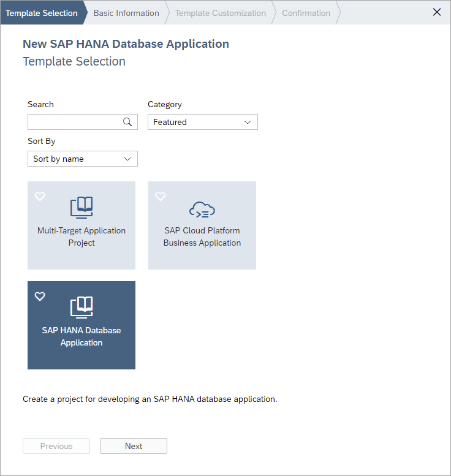Click the Previous button
The image size is (451, 476).
coord(56,446)
